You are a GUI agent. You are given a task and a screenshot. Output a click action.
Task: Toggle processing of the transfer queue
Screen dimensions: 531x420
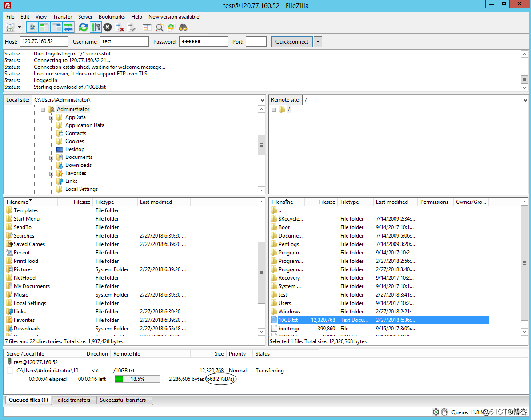click(x=96, y=27)
